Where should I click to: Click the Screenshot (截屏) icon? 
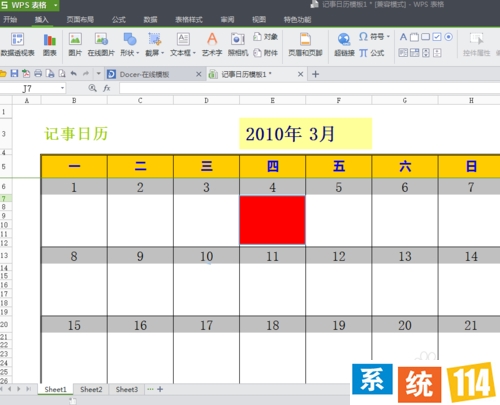click(155, 39)
